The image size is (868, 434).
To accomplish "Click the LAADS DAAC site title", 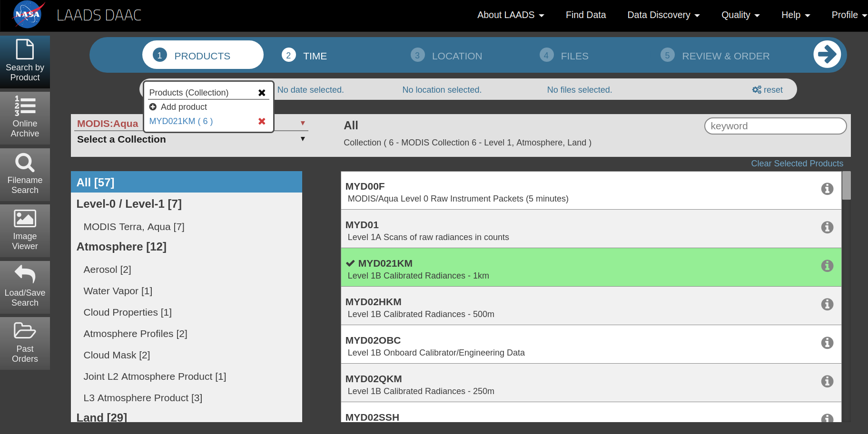I will pyautogui.click(x=99, y=15).
